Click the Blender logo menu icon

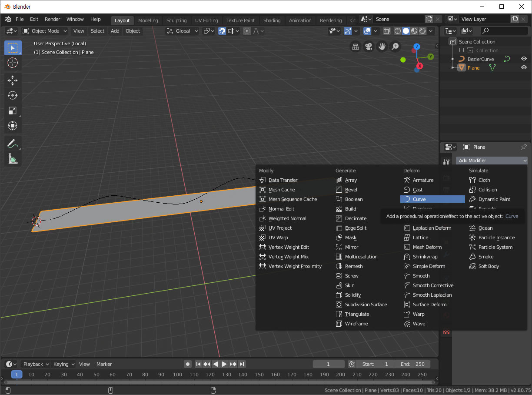point(8,19)
